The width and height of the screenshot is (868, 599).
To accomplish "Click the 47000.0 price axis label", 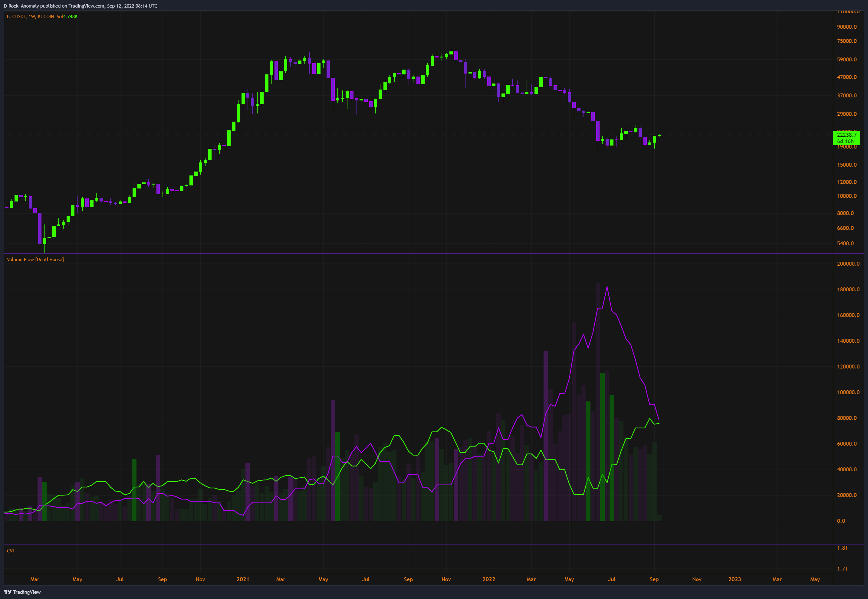I will pyautogui.click(x=847, y=77).
